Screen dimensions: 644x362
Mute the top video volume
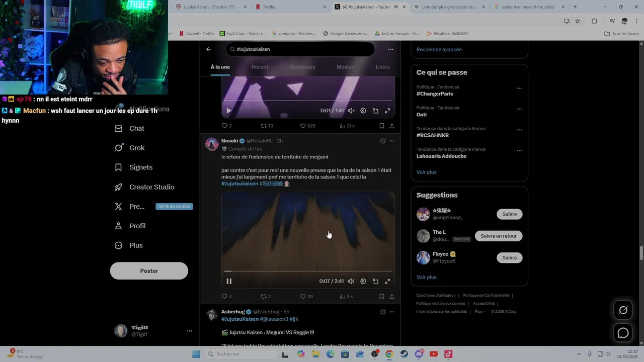point(351,111)
